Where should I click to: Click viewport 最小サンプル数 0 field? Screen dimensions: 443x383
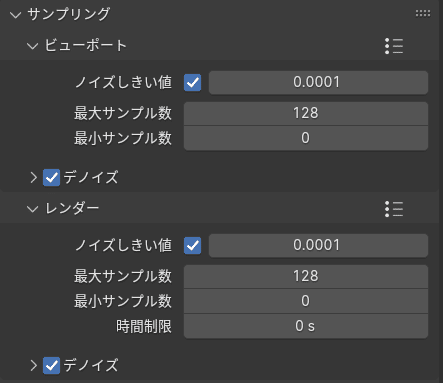click(306, 138)
